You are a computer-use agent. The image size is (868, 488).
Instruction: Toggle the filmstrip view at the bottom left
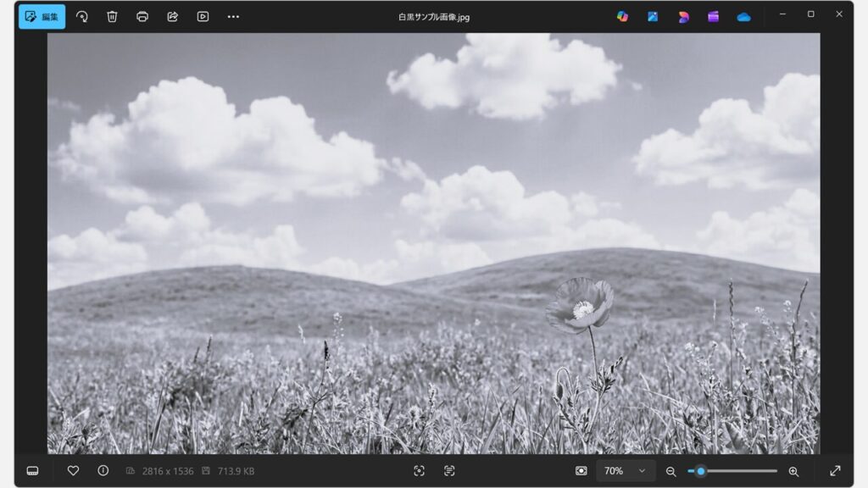[33, 470]
